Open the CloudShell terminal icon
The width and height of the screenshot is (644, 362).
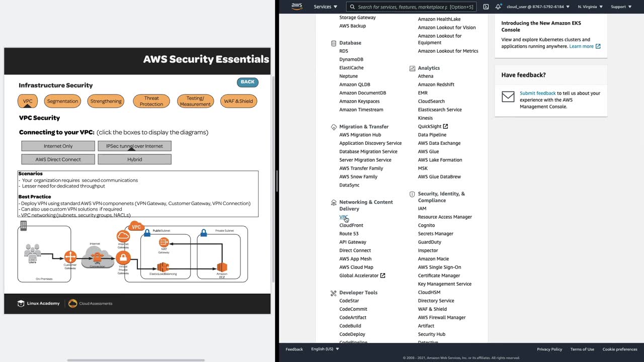pyautogui.click(x=486, y=7)
